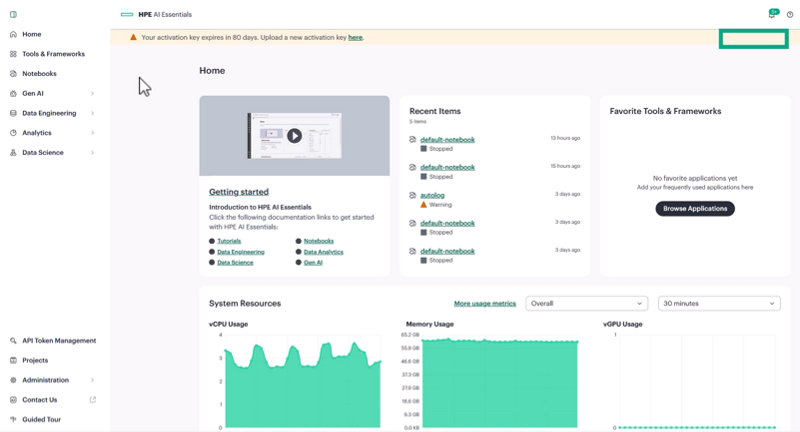The height and width of the screenshot is (432, 800).
Task: Click the '13 hours ago' timestamp
Action: point(565,138)
